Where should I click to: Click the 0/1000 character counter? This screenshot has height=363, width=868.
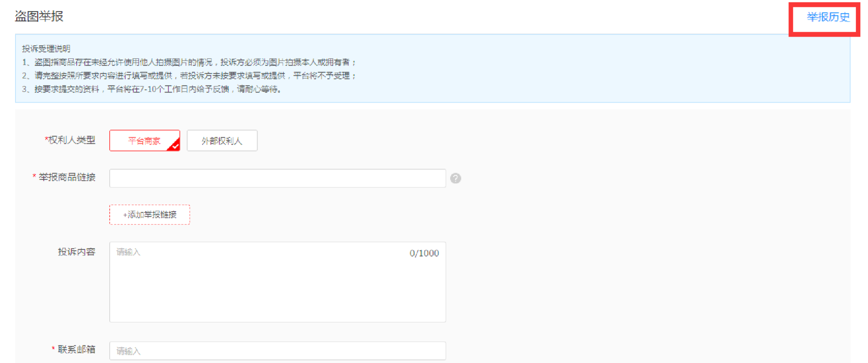(x=424, y=253)
